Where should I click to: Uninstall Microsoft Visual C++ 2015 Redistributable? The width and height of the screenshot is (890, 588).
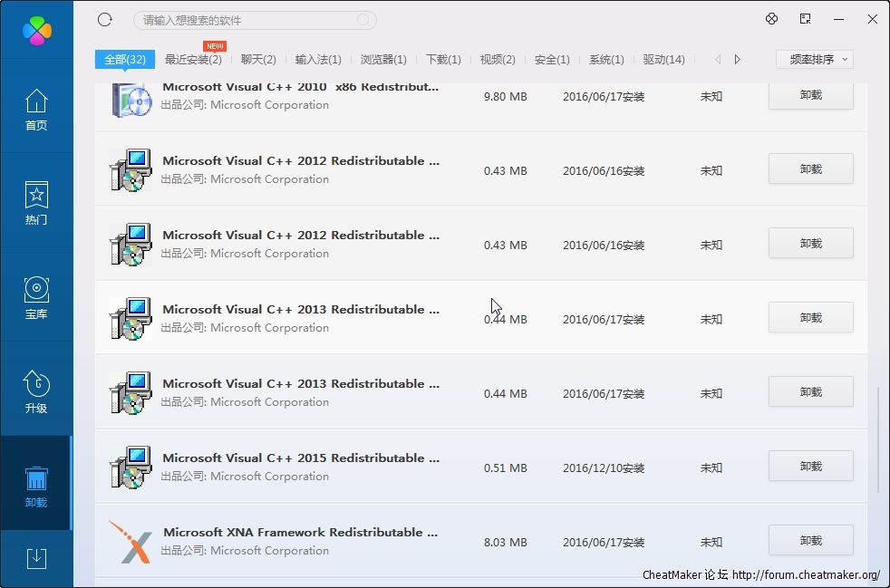(x=810, y=467)
